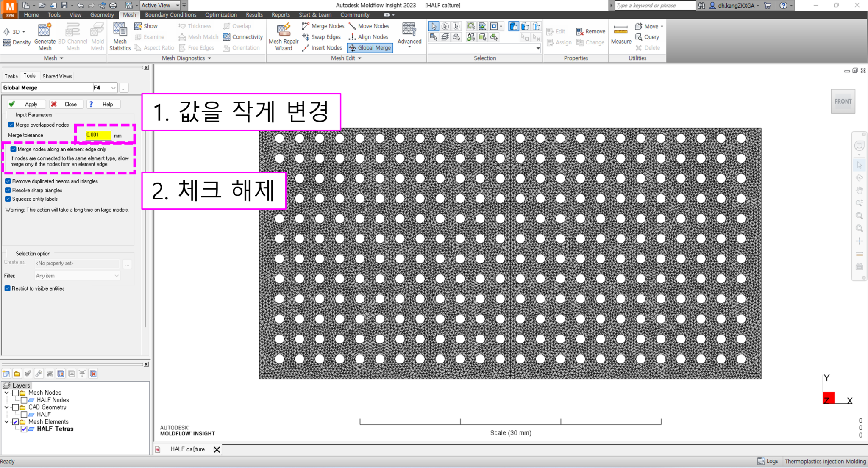Open the Mesh Repair Wizard
This screenshot has height=468, width=868.
tap(283, 36)
